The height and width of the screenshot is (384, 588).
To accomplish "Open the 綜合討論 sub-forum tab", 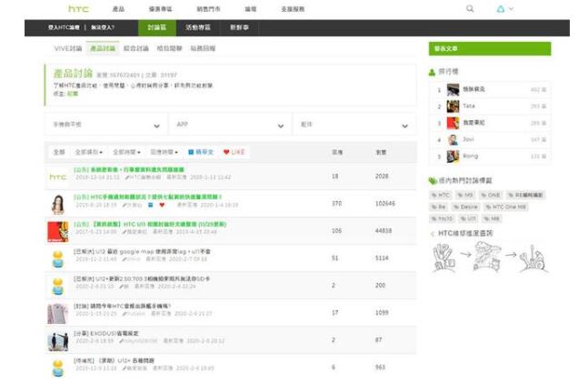I will 136,48.
